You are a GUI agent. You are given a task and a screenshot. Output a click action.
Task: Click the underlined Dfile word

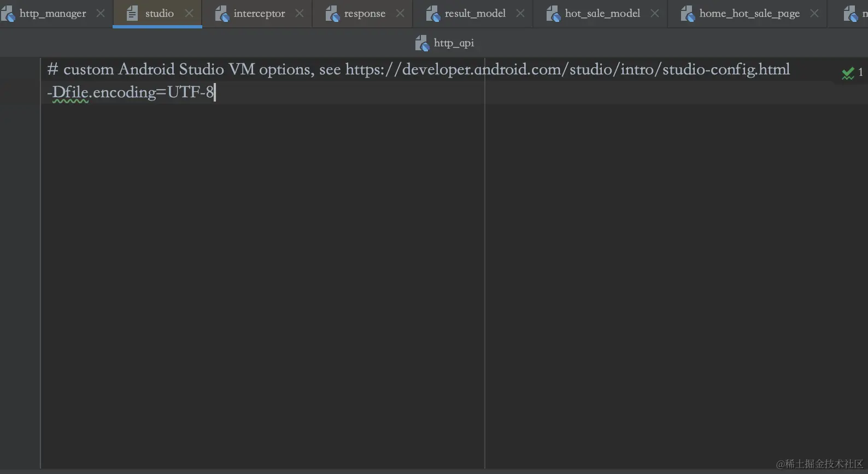(71, 92)
